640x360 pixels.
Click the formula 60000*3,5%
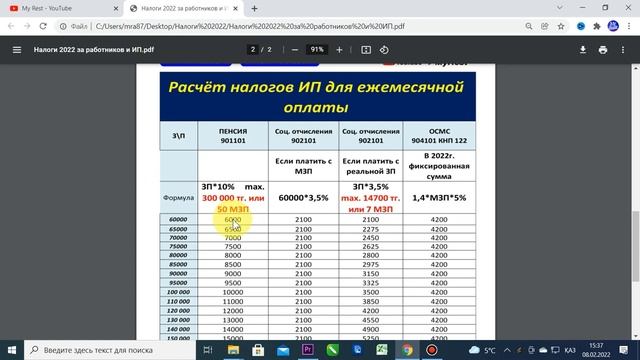click(303, 198)
